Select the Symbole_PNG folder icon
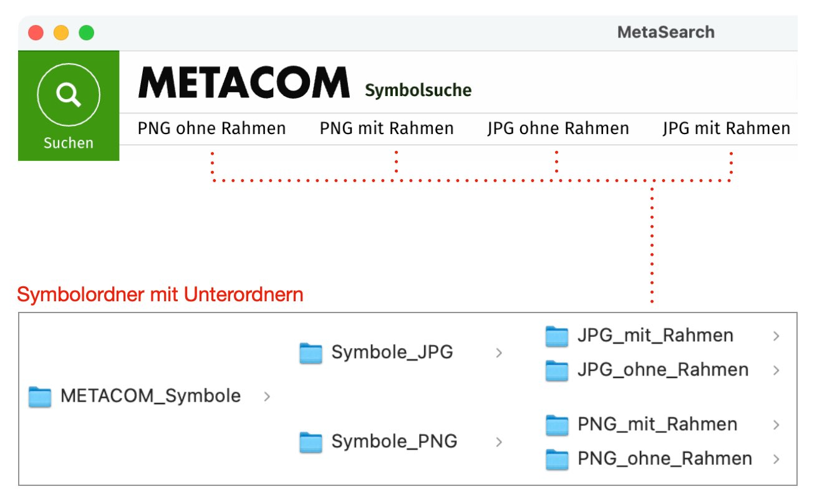817x504 pixels. pyautogui.click(x=311, y=442)
